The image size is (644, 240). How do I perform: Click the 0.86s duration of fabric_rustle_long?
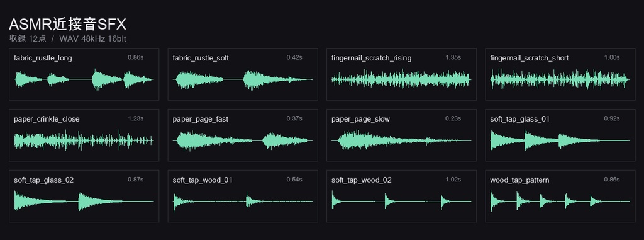(136, 57)
